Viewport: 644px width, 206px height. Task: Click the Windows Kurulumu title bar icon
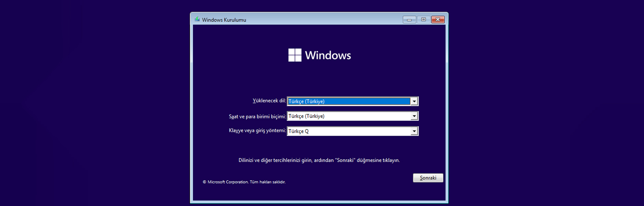(197, 20)
